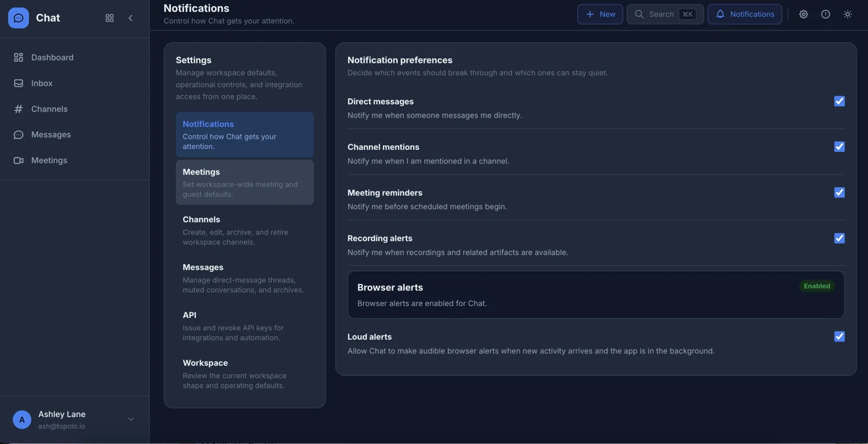Disable the Direct messages checkbox
868x444 pixels.
click(839, 101)
